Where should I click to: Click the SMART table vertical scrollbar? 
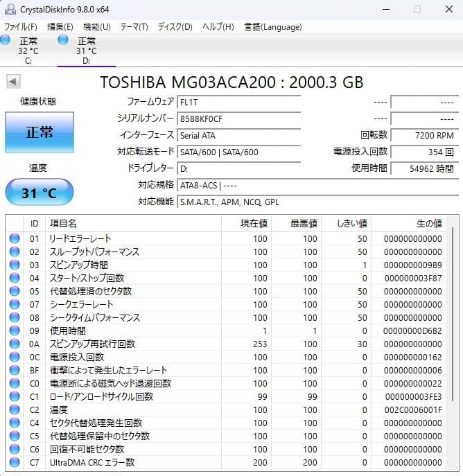(453, 314)
